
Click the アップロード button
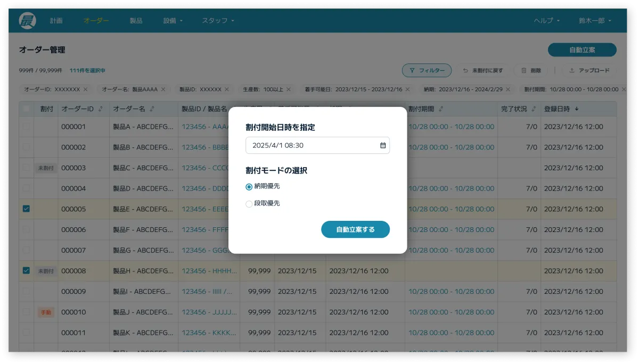click(x=589, y=70)
